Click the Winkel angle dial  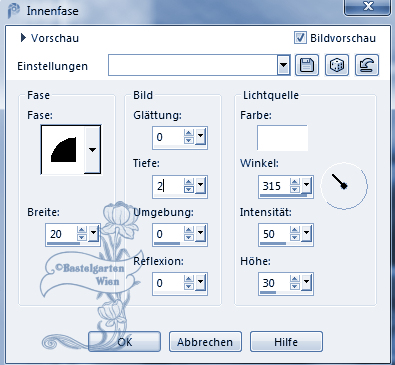pyautogui.click(x=344, y=186)
